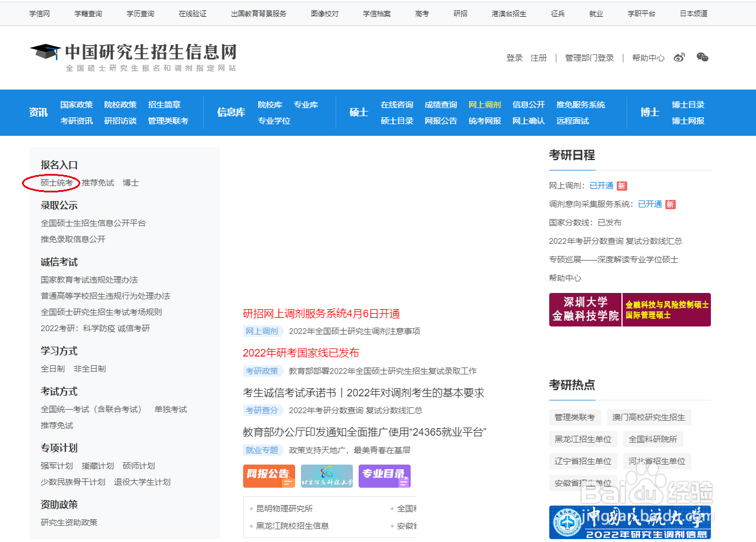Screen dimensions: 756x542
Task: Open the 信息库 navigation section
Action: click(230, 112)
